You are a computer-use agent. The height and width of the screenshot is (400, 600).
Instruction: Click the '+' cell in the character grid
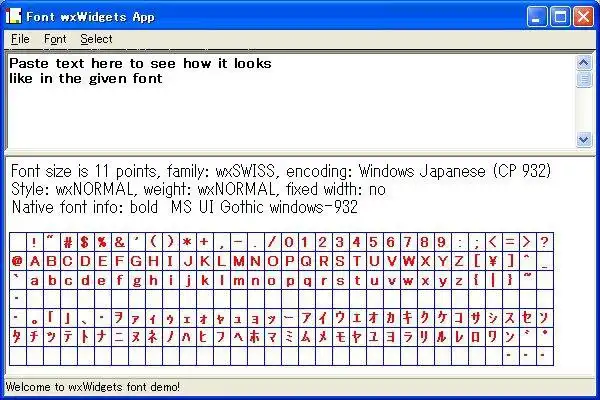(205, 242)
